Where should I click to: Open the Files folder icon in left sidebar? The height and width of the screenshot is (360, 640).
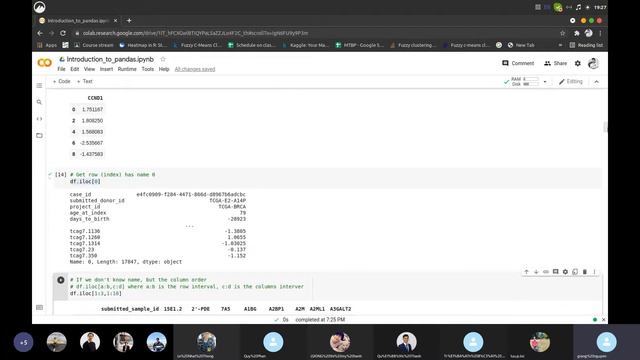(39, 135)
